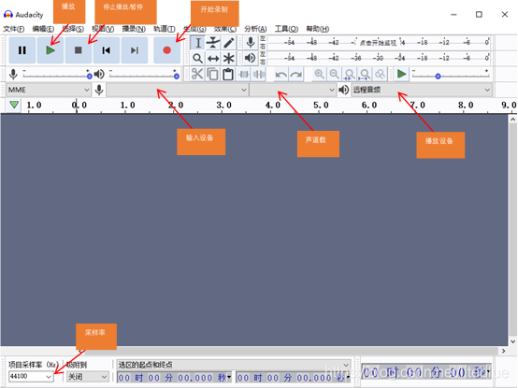Screen dimensions: 518x388
Task: Click the selection start time field
Action: [175, 378]
